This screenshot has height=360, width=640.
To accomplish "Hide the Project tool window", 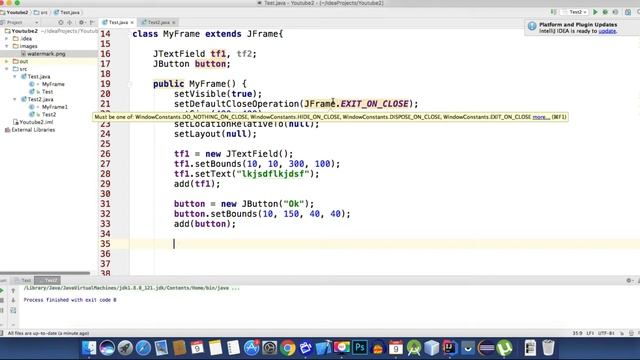I will tap(92, 22).
